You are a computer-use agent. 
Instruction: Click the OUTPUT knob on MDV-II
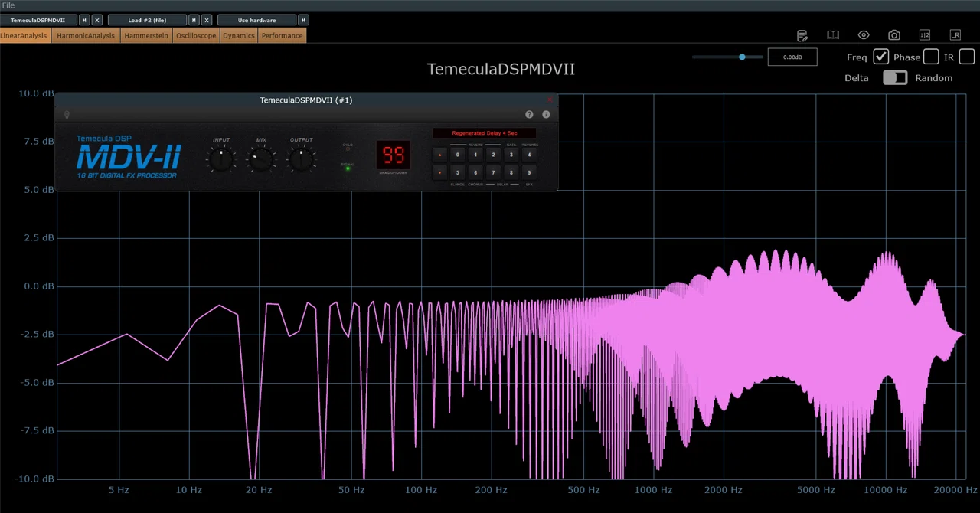tap(302, 158)
